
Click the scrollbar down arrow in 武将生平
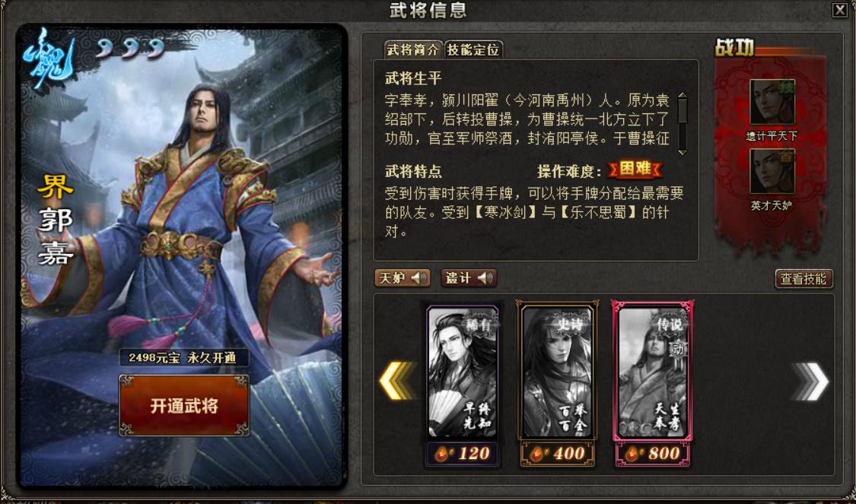coord(683,152)
